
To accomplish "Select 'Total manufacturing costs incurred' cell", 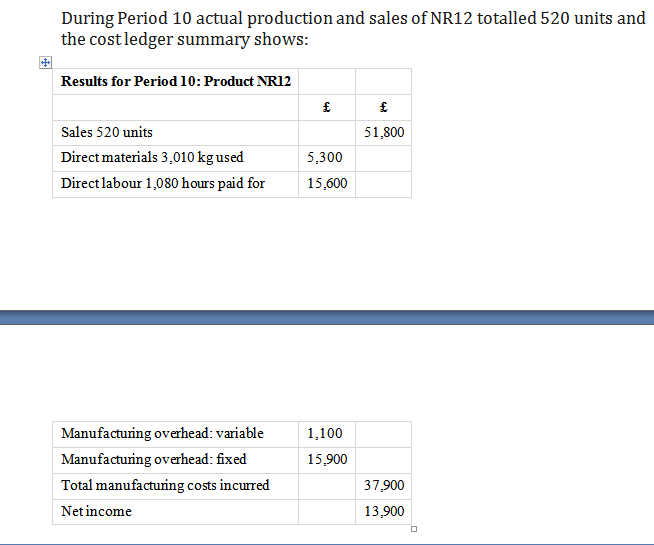I will 176,486.
